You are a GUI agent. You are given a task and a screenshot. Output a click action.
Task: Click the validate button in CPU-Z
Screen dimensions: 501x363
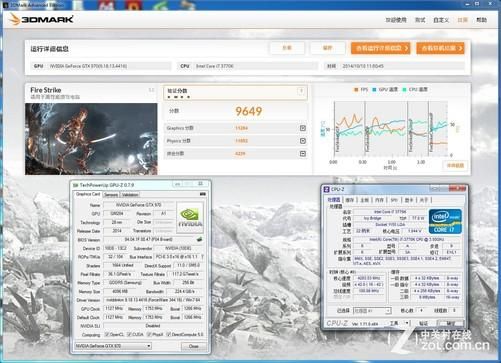click(x=423, y=323)
